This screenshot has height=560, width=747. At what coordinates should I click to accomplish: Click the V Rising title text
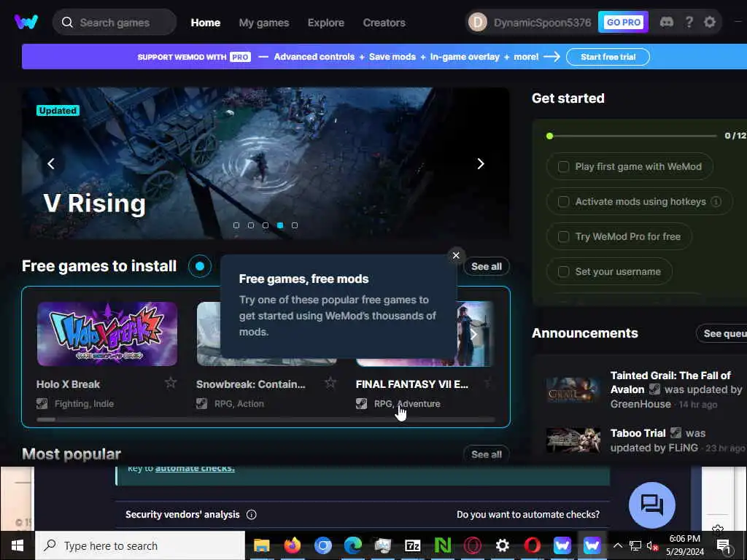pos(94,203)
